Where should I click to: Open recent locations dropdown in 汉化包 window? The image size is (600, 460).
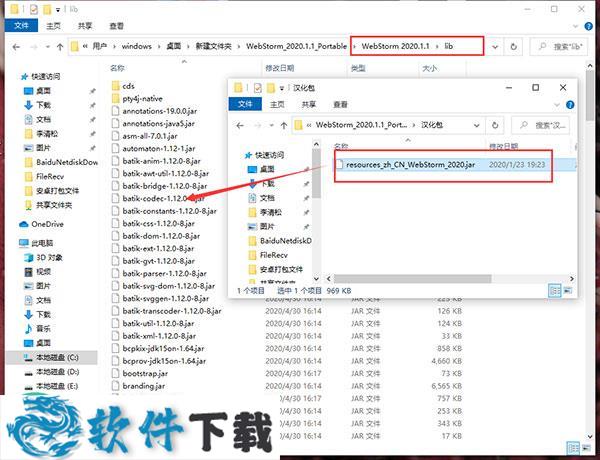[271, 126]
